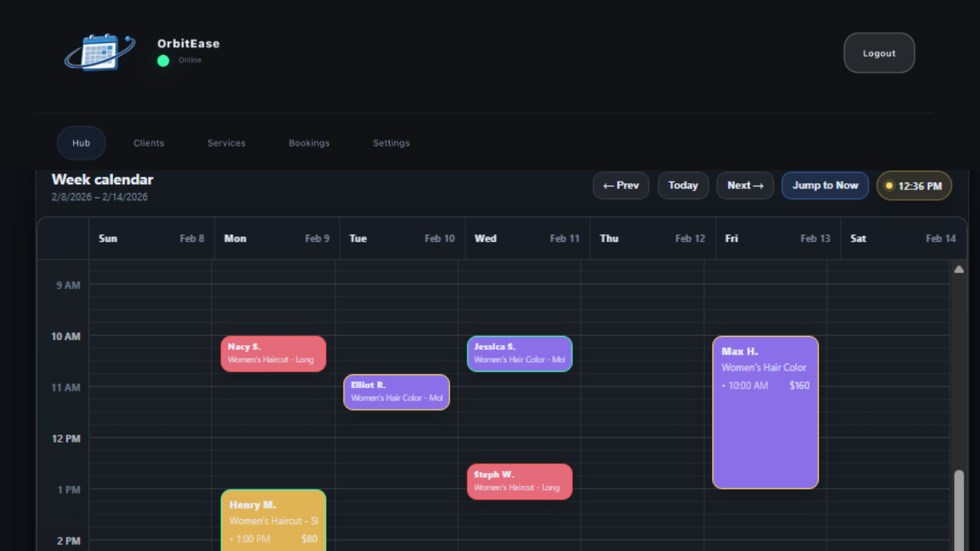This screenshot has width=980, height=551.
Task: Click the 10 AM time label
Action: 66,337
